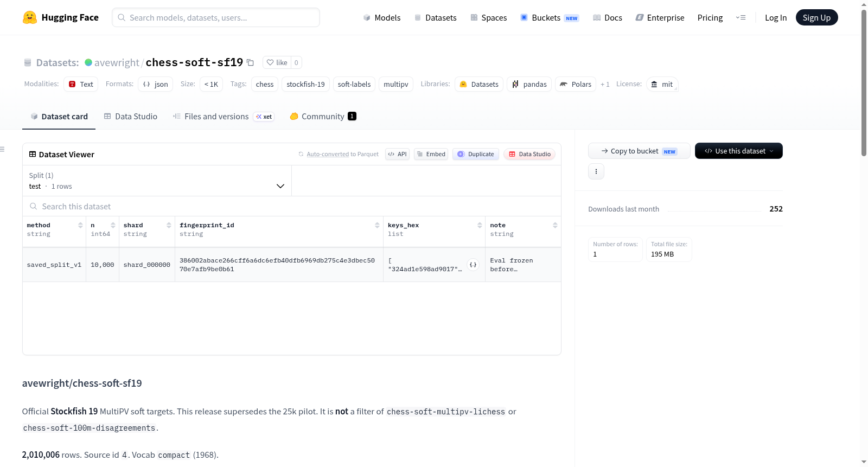Open Models in the top navigation
Image resolution: width=868 pixels, height=467 pixels.
click(382, 17)
